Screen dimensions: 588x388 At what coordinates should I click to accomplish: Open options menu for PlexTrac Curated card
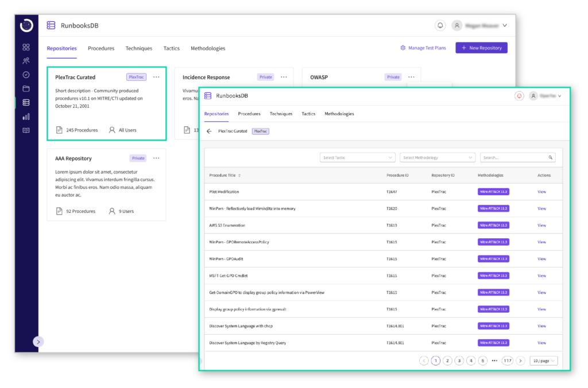(156, 77)
